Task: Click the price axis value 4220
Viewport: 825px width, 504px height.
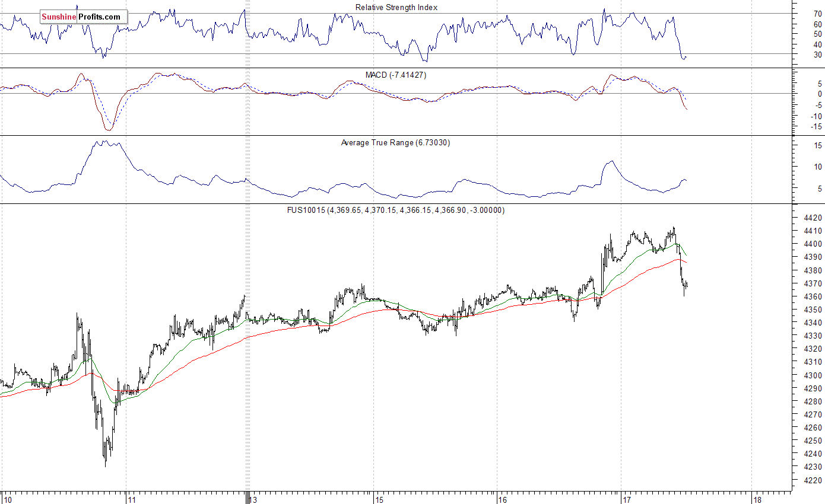Action: pyautogui.click(x=813, y=480)
